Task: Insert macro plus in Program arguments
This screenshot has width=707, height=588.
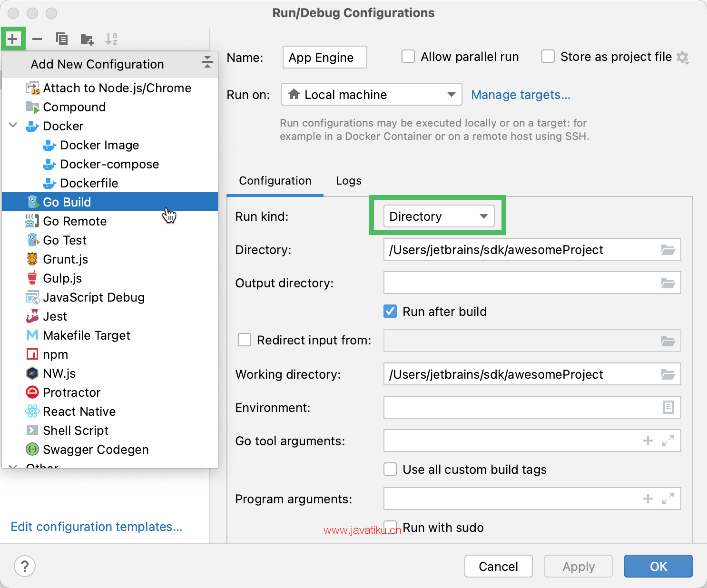Action: pyautogui.click(x=648, y=499)
